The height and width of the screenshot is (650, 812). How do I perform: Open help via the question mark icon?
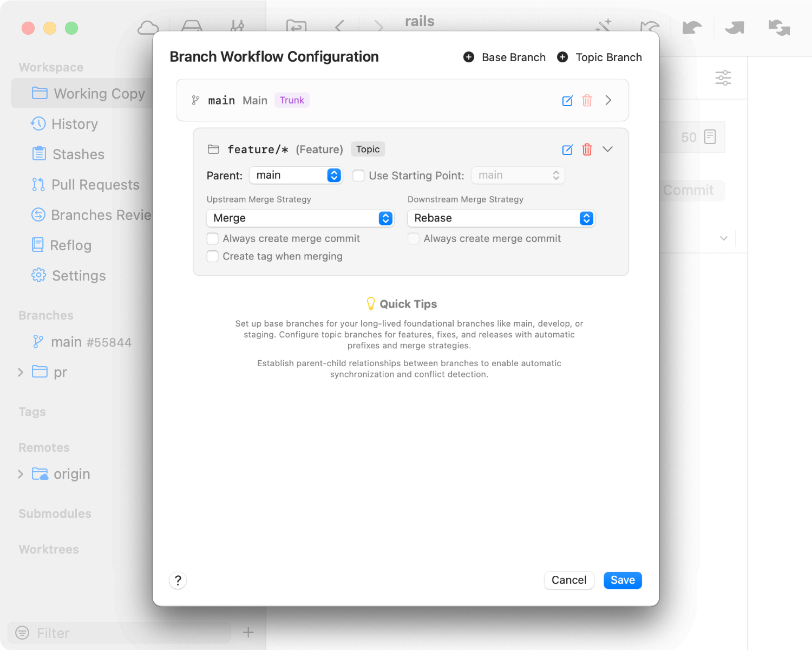(x=178, y=580)
